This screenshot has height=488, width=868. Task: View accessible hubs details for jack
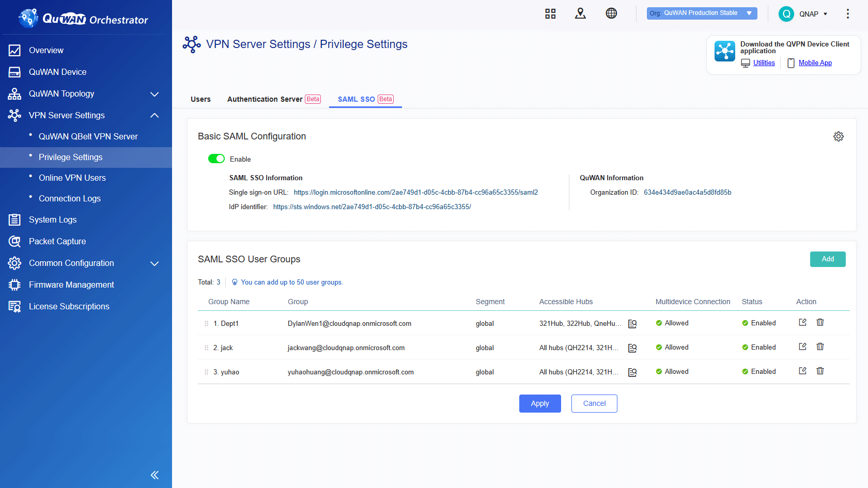pyautogui.click(x=632, y=348)
